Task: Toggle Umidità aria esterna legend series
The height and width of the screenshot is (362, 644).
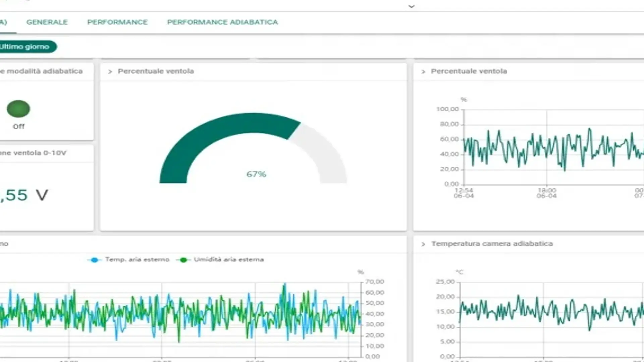Action: click(229, 259)
